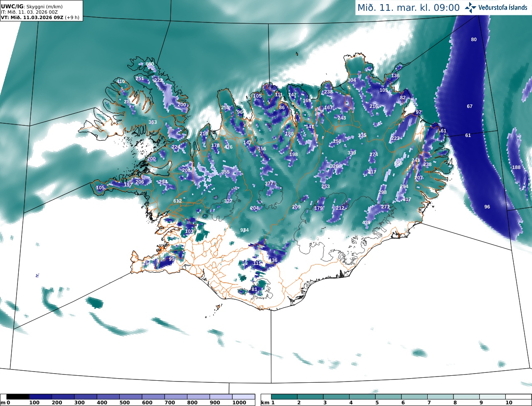Click the visibility value 81 on the map

255,289
